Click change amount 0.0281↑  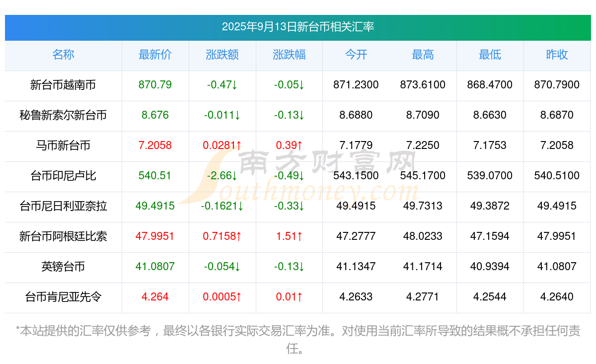pos(223,146)
